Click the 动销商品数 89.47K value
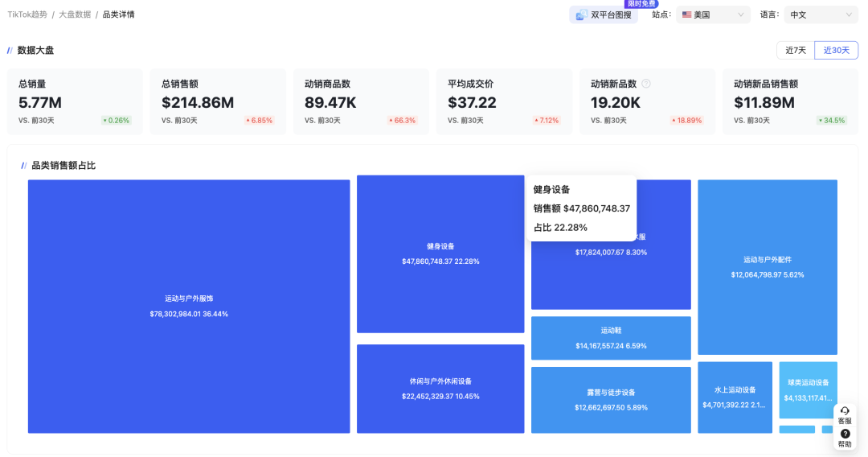 tap(330, 102)
